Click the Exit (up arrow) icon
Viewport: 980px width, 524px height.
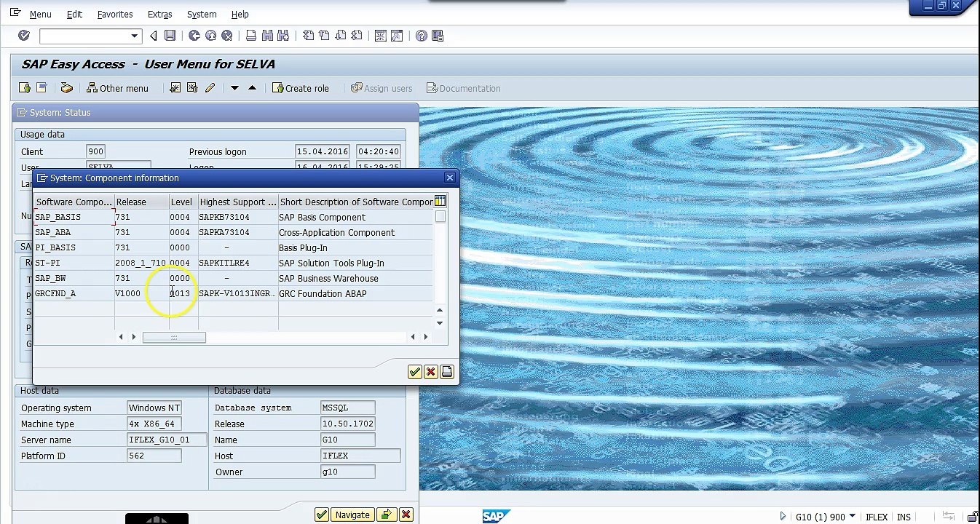pyautogui.click(x=210, y=36)
